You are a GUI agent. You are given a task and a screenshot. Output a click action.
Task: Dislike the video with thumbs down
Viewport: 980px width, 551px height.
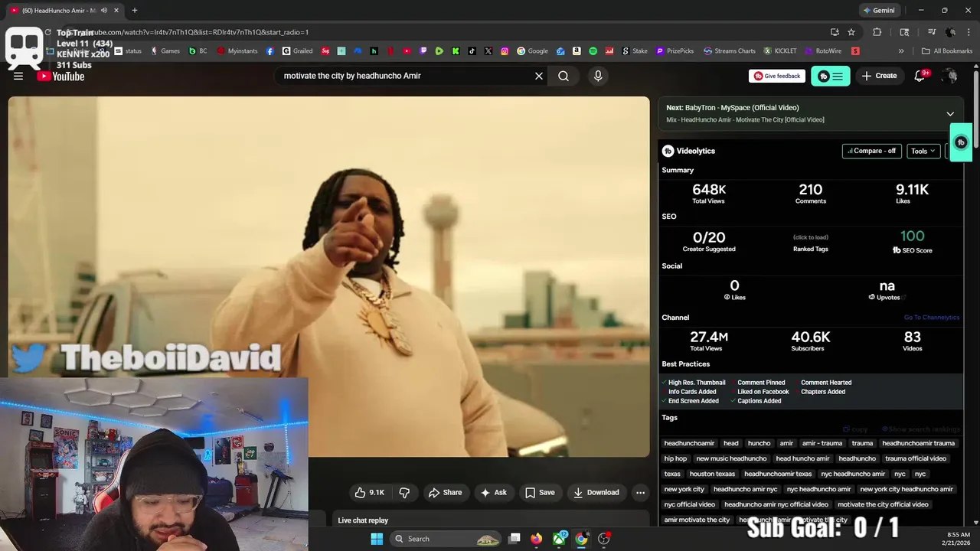404,493
